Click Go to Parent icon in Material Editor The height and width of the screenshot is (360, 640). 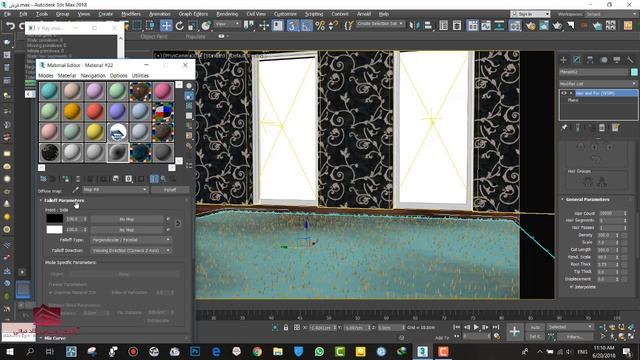pyautogui.click(x=163, y=179)
